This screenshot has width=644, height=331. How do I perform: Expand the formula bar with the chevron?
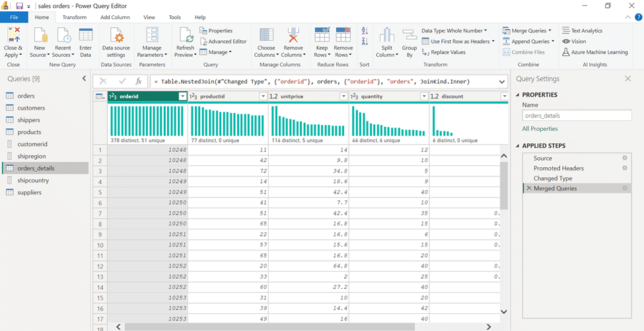pyautogui.click(x=501, y=81)
